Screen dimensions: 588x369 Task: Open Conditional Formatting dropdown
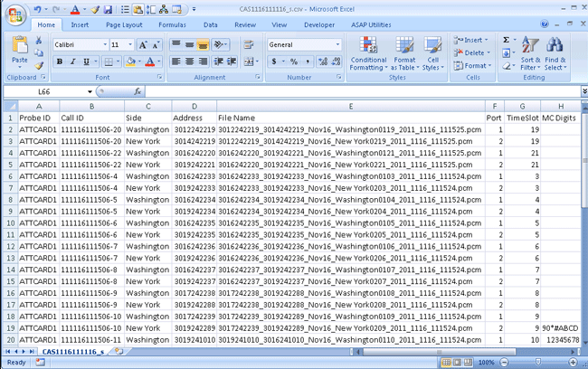368,53
